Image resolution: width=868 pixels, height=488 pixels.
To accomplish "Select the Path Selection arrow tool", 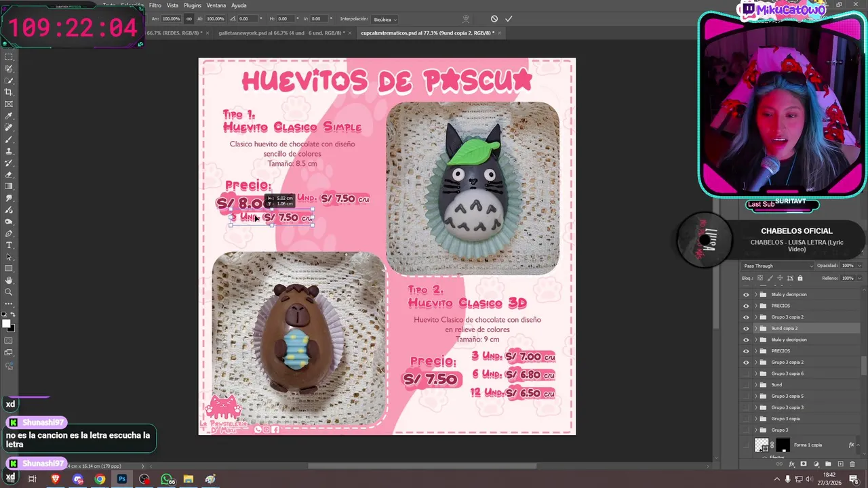I will point(9,257).
